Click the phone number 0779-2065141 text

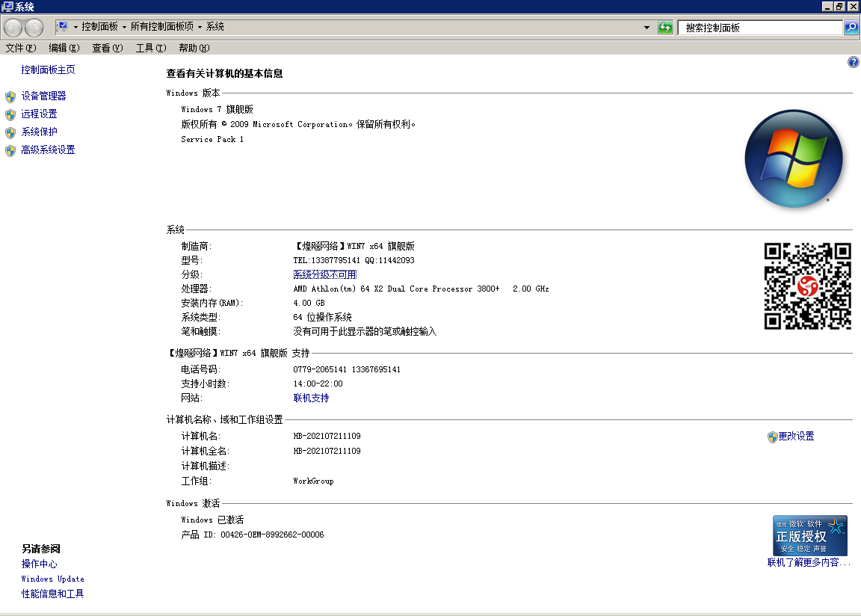(320, 369)
